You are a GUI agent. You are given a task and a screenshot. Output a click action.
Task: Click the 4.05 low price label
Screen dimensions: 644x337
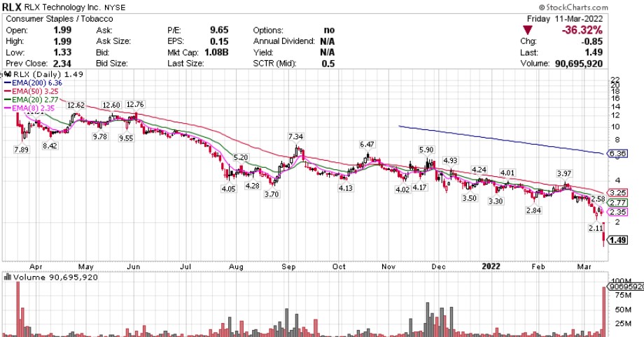click(228, 189)
